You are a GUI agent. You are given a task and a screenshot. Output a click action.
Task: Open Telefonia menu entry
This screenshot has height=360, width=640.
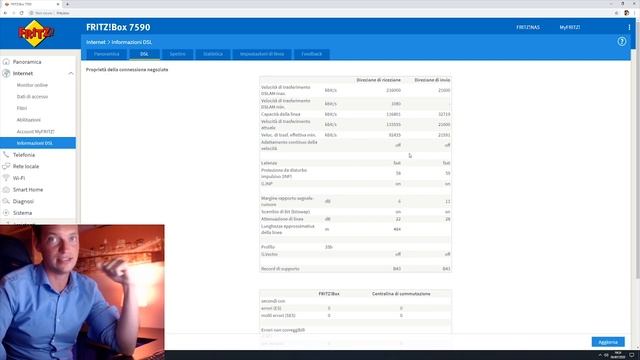click(24, 155)
